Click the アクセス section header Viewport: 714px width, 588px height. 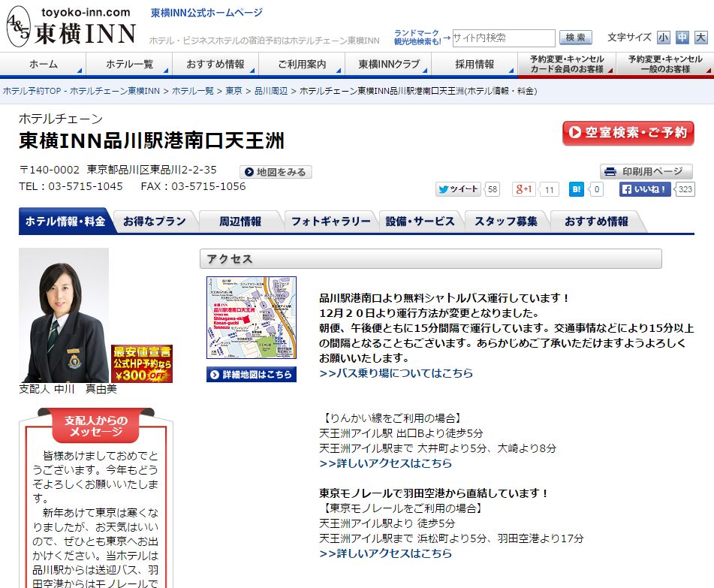431,258
